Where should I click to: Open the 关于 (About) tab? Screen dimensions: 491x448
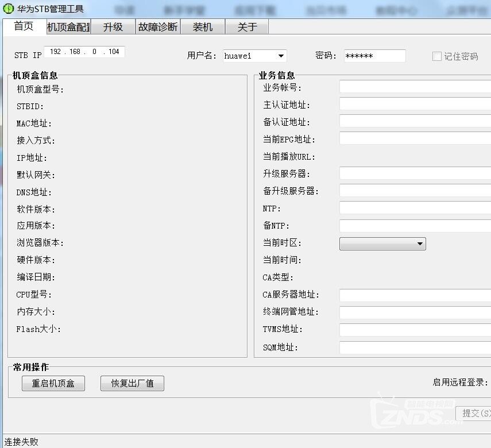pos(246,26)
